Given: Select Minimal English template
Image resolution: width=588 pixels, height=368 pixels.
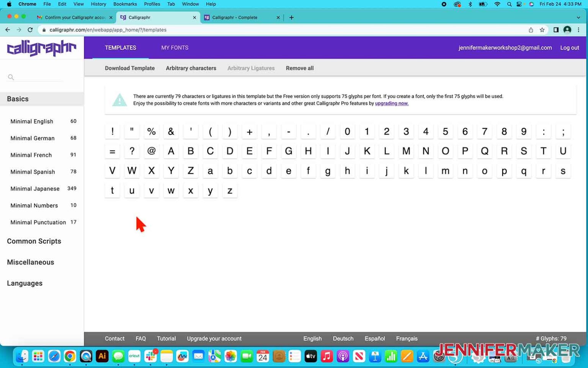Looking at the screenshot, I should 43,122.
